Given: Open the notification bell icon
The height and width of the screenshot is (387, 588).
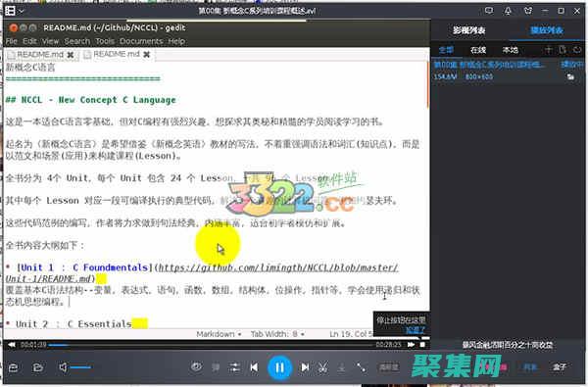Looking at the screenshot, I should point(508,11).
